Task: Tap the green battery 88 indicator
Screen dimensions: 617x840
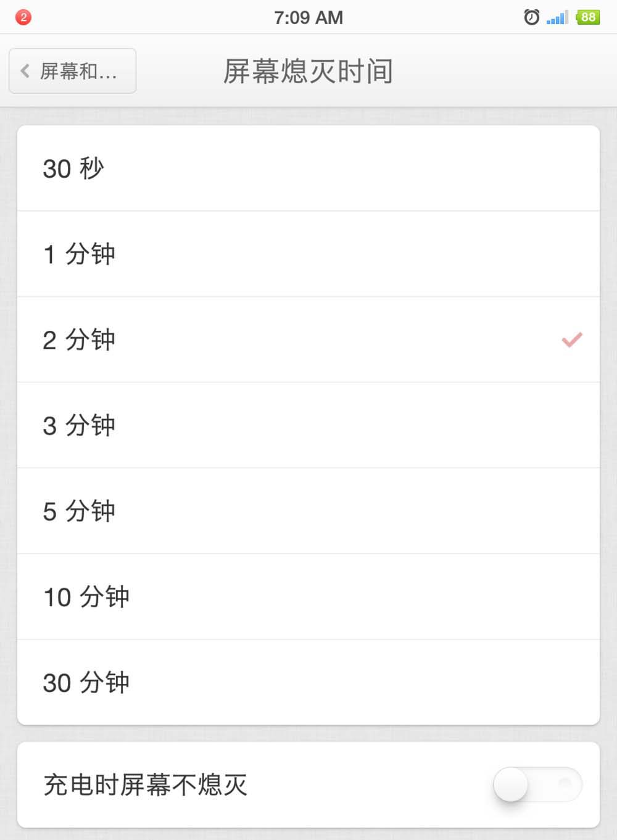Action: [x=588, y=17]
